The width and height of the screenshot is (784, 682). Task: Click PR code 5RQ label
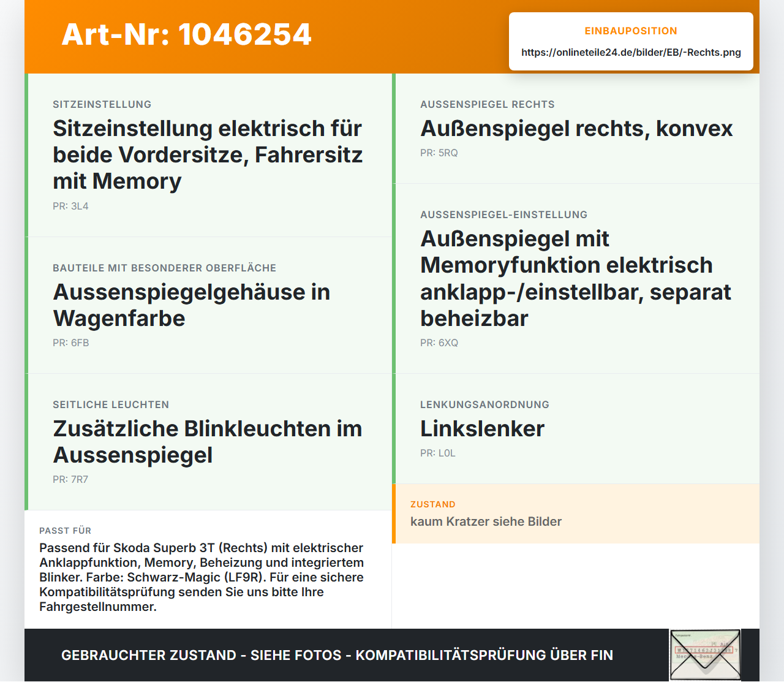click(x=439, y=153)
